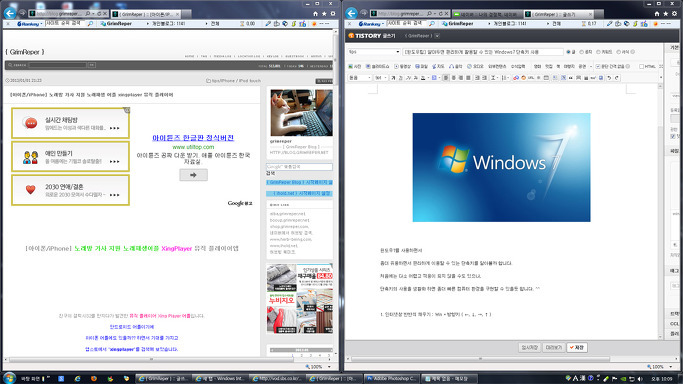Click the post title input field

pyautogui.click(x=483, y=52)
